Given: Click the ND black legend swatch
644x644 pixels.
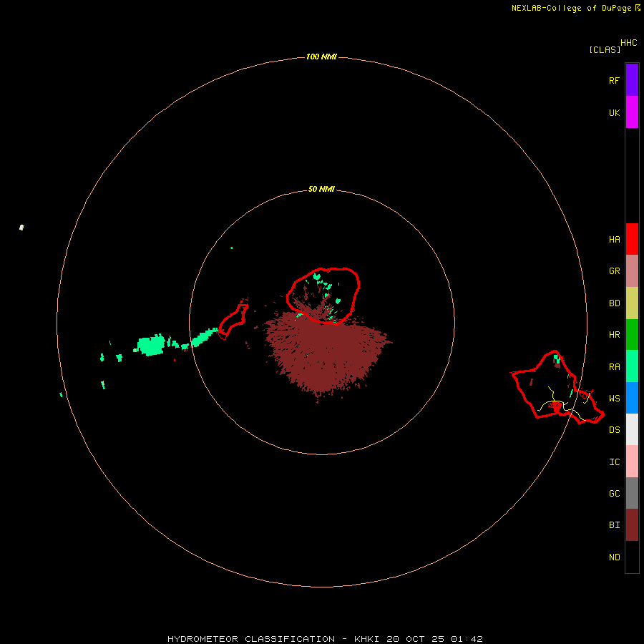Looking at the screenshot, I should [x=632, y=557].
